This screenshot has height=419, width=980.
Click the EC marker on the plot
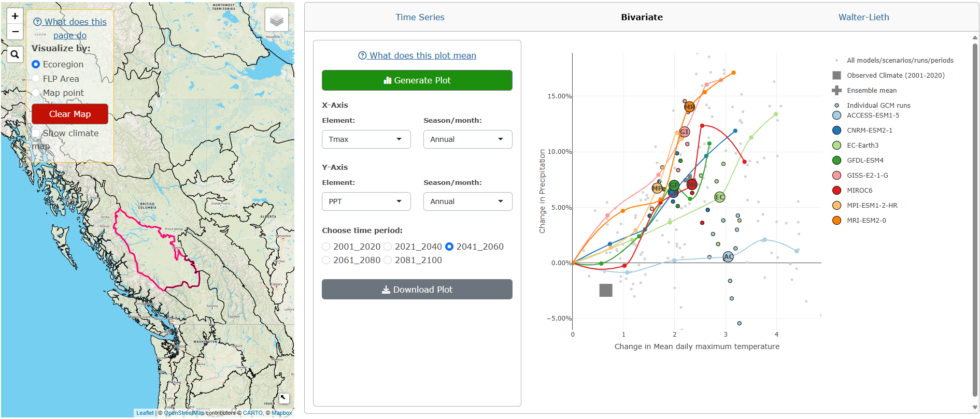[719, 197]
